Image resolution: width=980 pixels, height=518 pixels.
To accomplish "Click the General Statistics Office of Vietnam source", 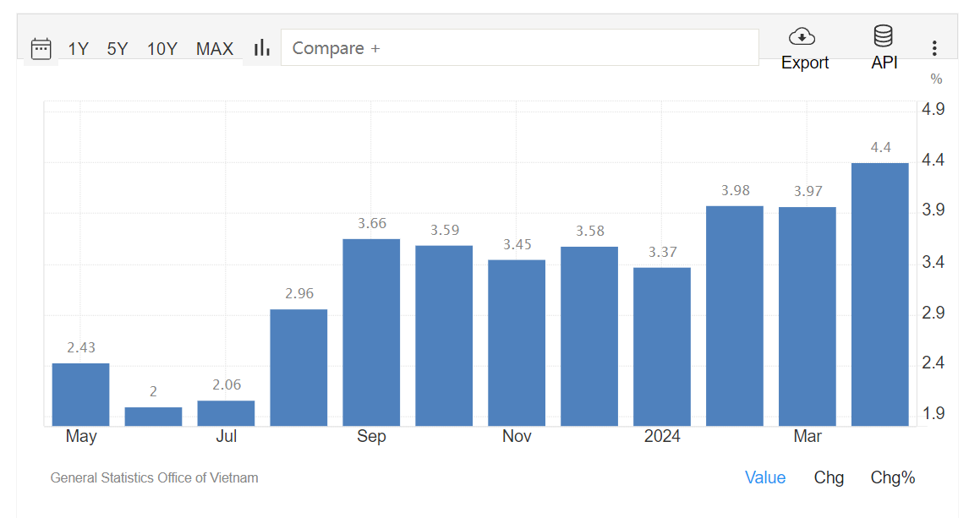I will pyautogui.click(x=155, y=478).
